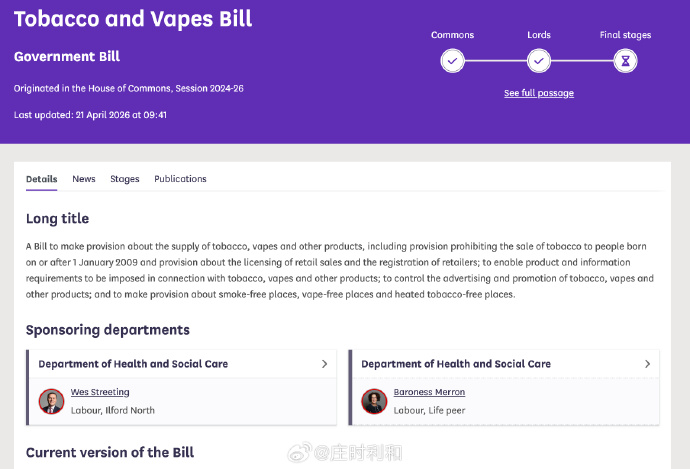Switch to the News tab
This screenshot has width=690, height=469.
84,179
